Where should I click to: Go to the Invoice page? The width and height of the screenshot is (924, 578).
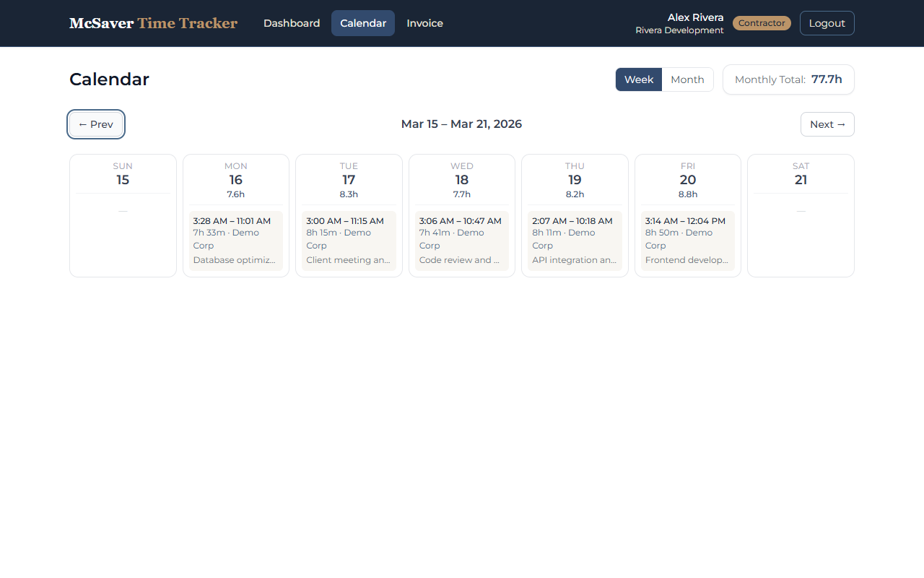click(x=424, y=23)
